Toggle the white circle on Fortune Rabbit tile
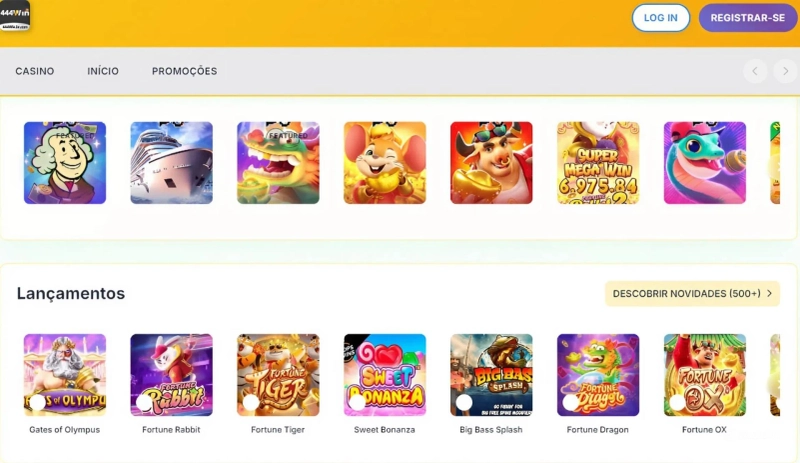The height and width of the screenshot is (463, 800). pyautogui.click(x=144, y=402)
